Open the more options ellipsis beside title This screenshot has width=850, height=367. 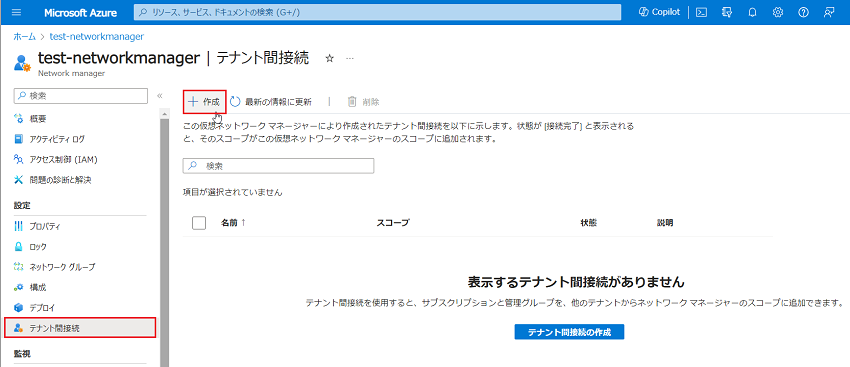350,59
